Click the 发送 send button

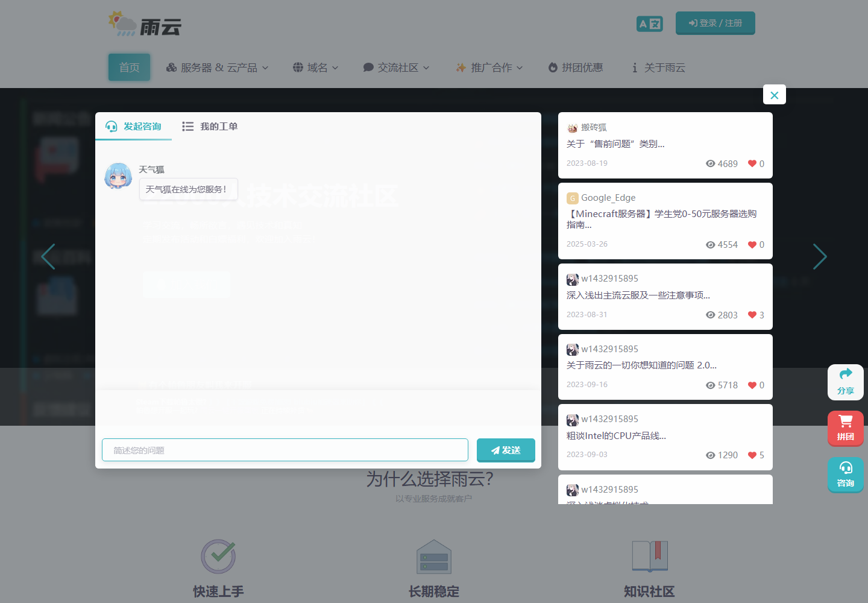coord(506,450)
